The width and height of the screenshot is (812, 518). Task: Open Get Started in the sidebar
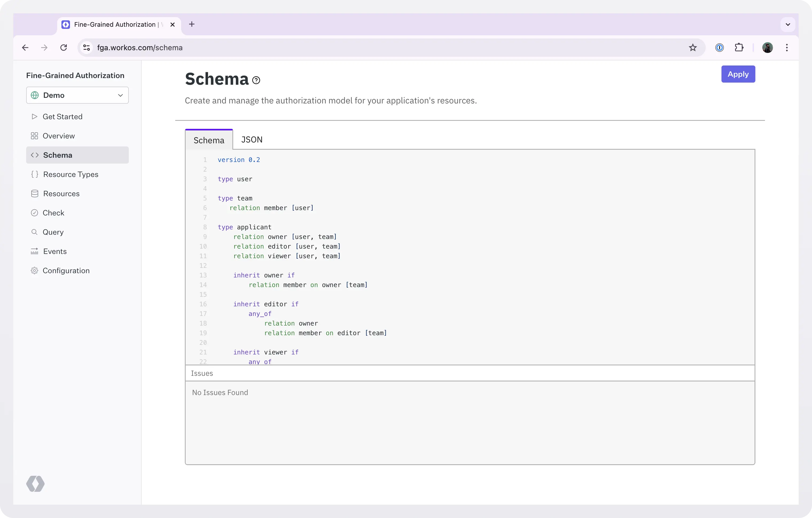coord(77,117)
